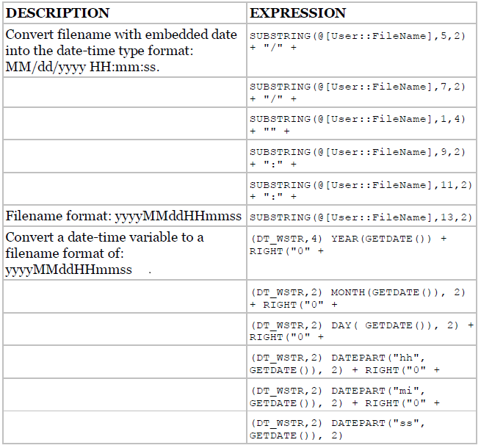Image resolution: width=481 pixels, height=448 pixels.
Task: Select the DAY( GETDATE()) expression cell
Action: (x=362, y=329)
